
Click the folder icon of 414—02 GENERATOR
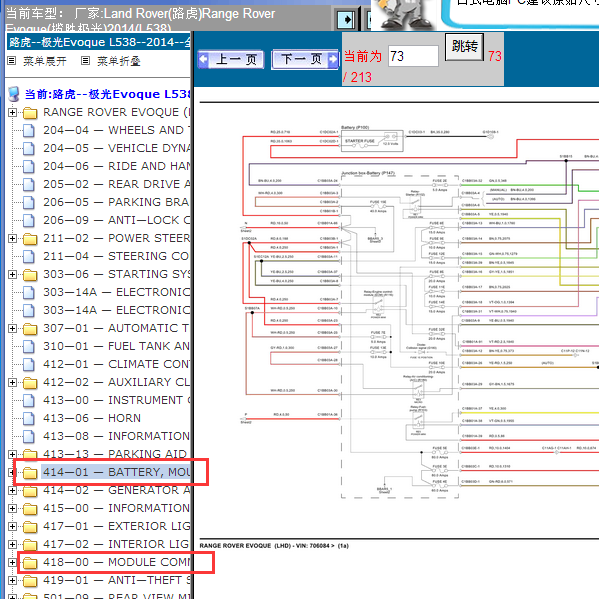click(30, 491)
